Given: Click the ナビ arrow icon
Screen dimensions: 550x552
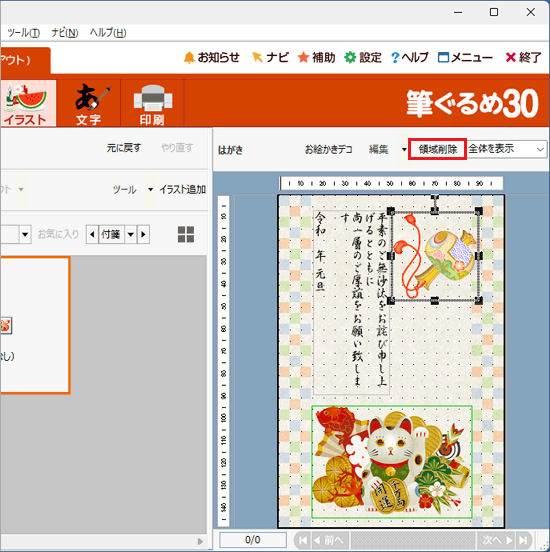Looking at the screenshot, I should pyautogui.click(x=257, y=57).
